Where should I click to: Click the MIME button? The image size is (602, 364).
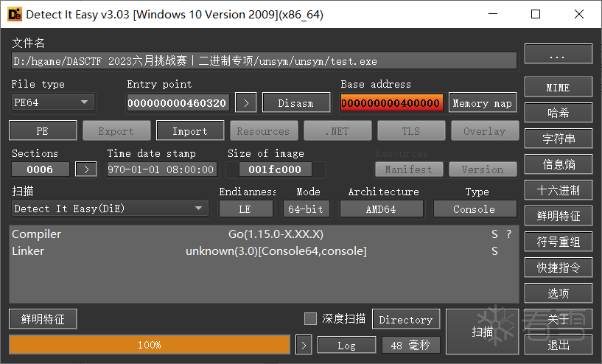click(x=559, y=87)
